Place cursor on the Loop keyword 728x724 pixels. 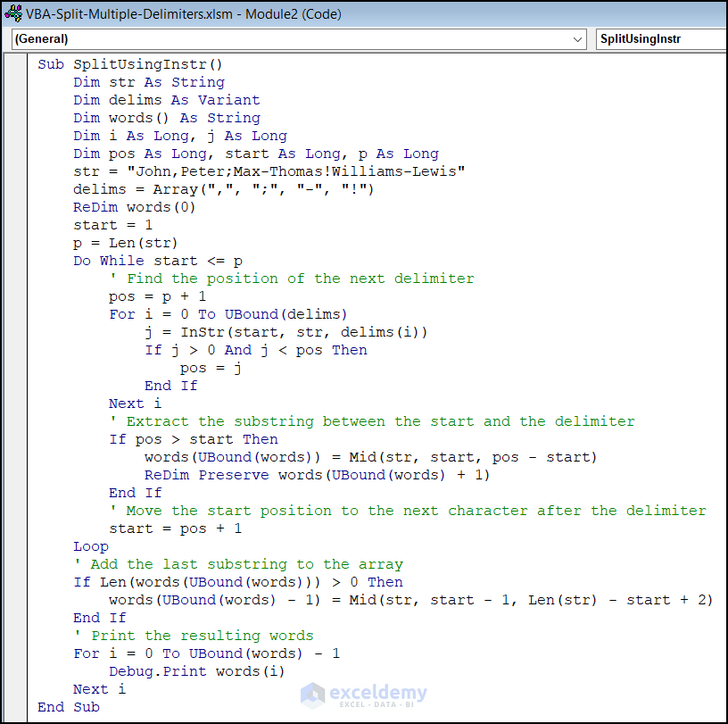(90, 545)
